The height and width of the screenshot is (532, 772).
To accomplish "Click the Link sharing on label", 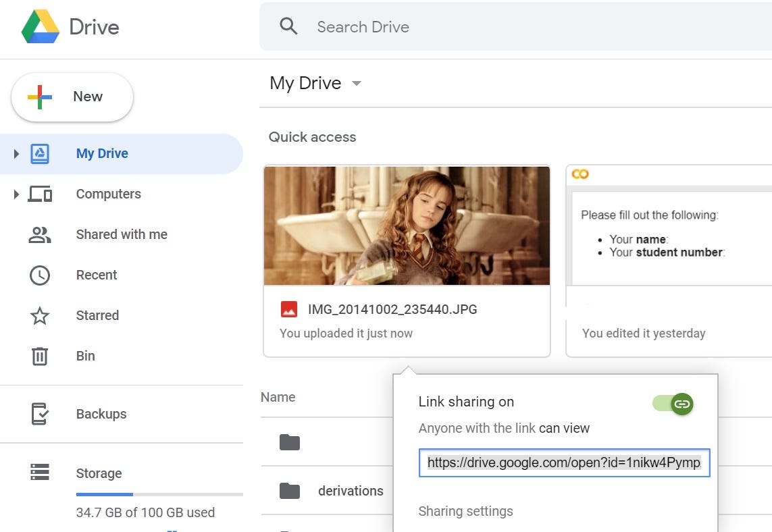I will [x=466, y=402].
